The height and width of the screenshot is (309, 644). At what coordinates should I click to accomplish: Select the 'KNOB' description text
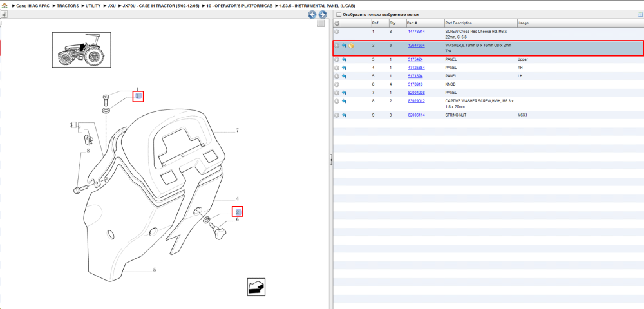(x=450, y=84)
